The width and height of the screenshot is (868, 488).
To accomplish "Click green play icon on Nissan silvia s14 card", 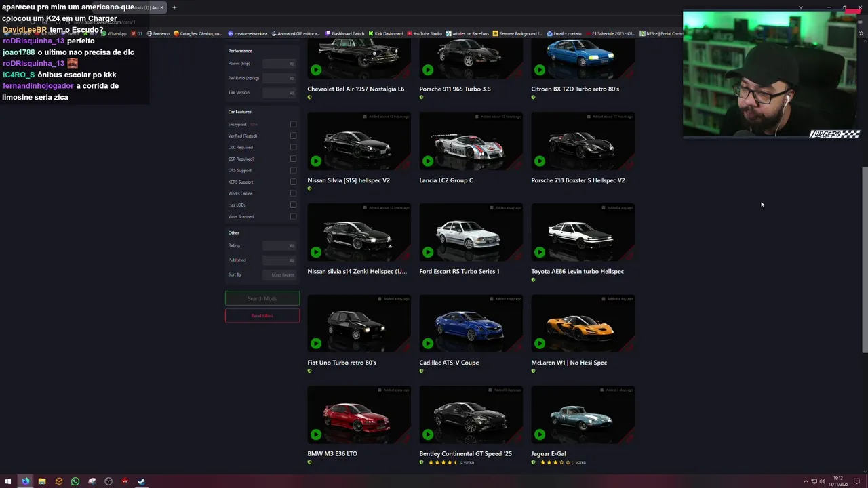I will 316,252.
